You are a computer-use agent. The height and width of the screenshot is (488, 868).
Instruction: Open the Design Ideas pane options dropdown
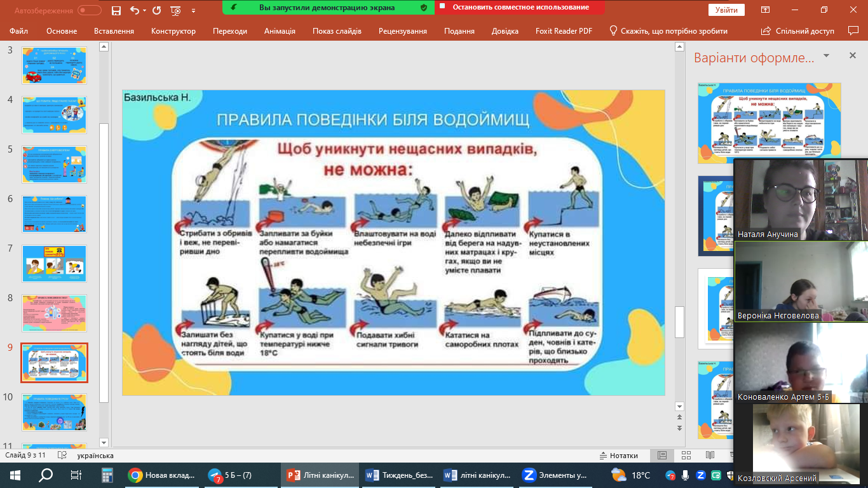[827, 56]
